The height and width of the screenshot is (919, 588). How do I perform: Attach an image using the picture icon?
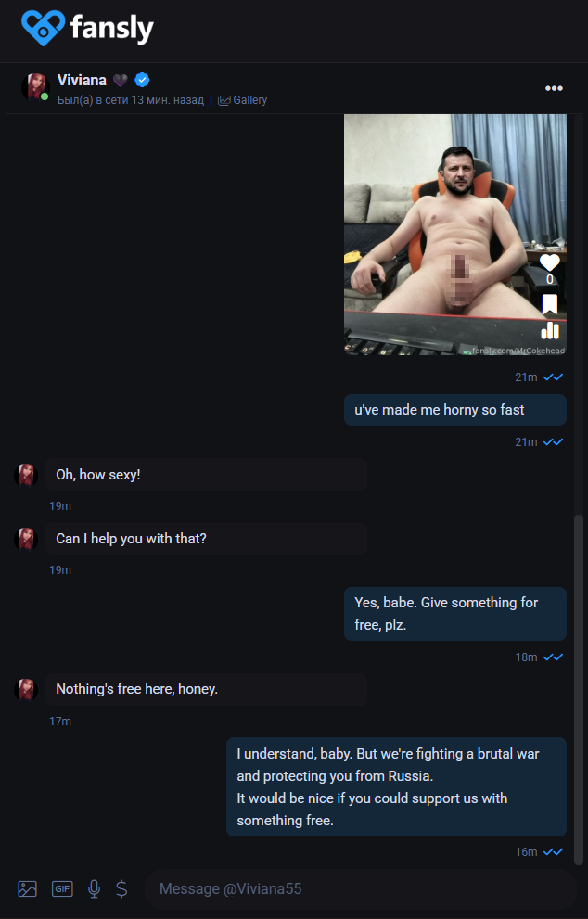point(28,888)
